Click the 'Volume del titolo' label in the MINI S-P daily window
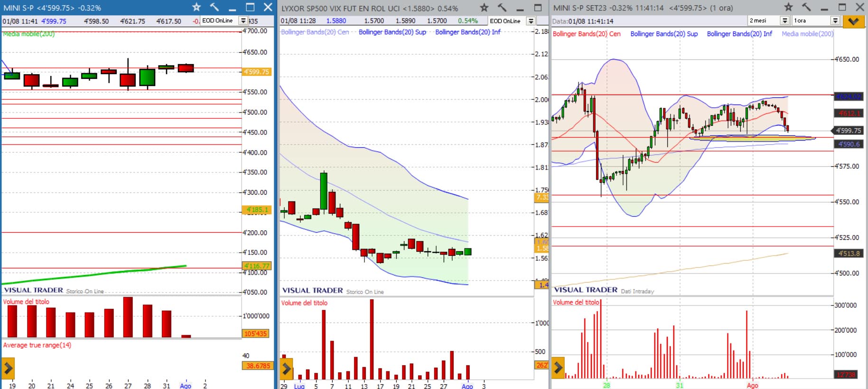The width and height of the screenshot is (868, 389). click(26, 302)
